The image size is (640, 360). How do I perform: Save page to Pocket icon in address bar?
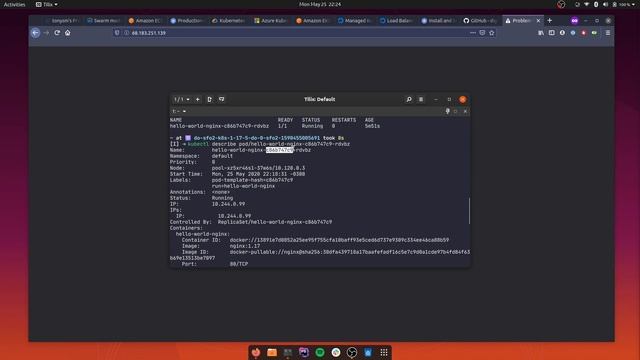pos(482,33)
